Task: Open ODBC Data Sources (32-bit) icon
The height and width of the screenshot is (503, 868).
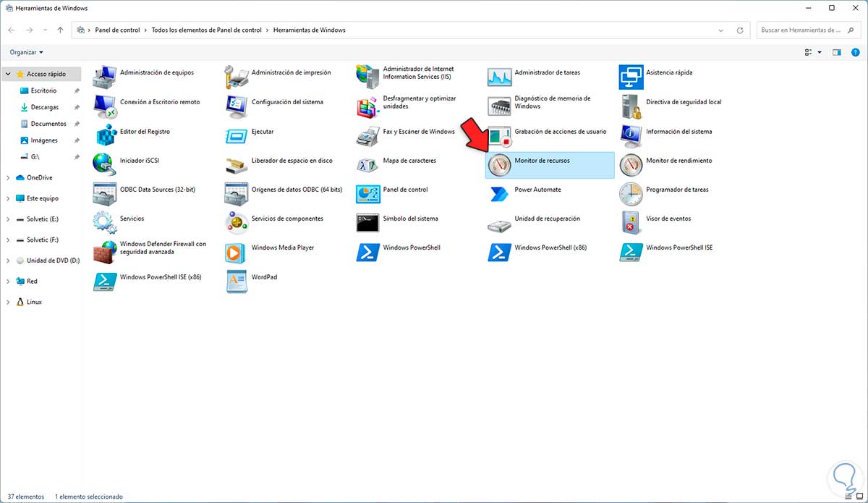Action: 105,194
